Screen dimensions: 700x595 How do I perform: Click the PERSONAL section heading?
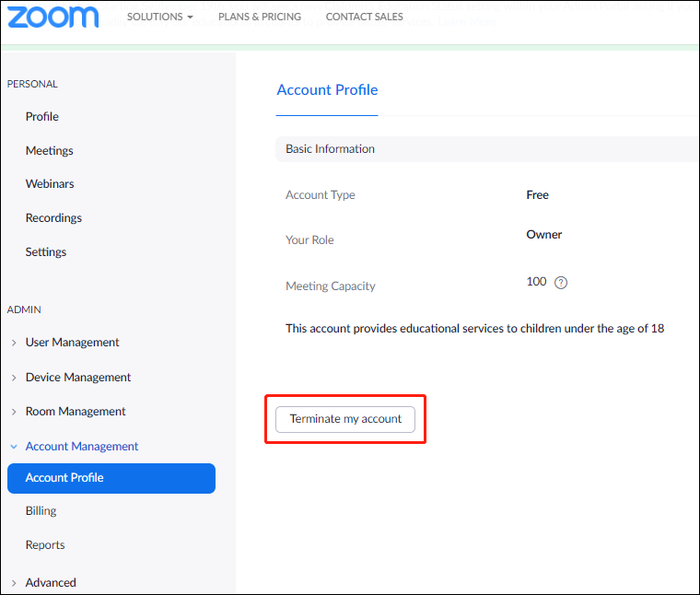[x=32, y=84]
